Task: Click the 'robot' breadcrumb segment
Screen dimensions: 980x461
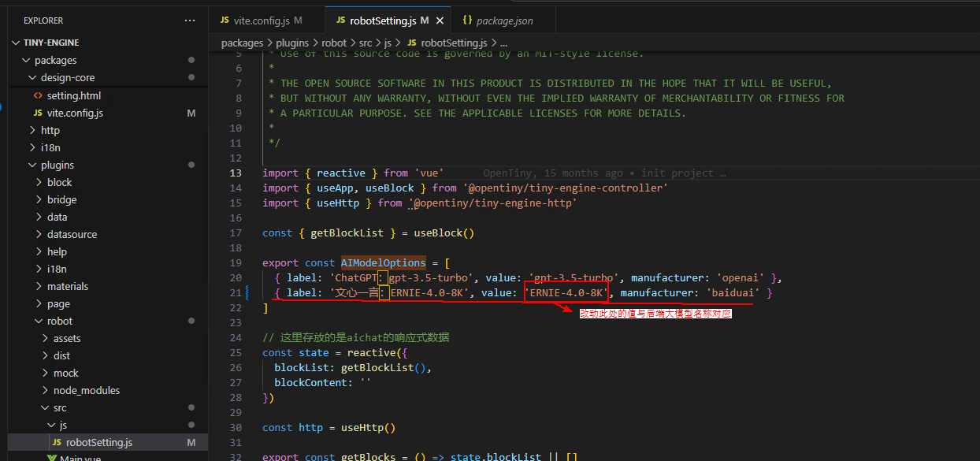Action: [334, 43]
